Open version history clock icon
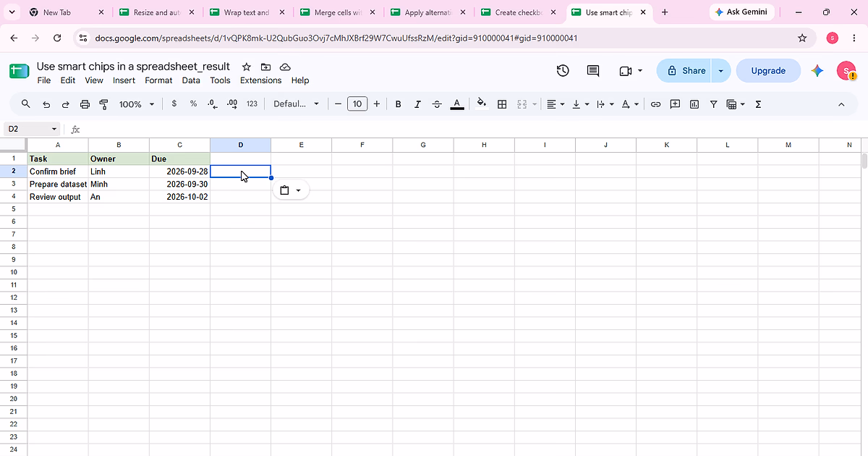This screenshot has height=456, width=868. point(563,70)
